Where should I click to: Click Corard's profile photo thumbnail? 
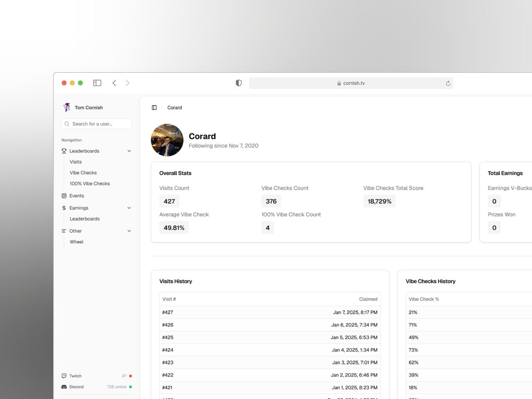pyautogui.click(x=167, y=140)
